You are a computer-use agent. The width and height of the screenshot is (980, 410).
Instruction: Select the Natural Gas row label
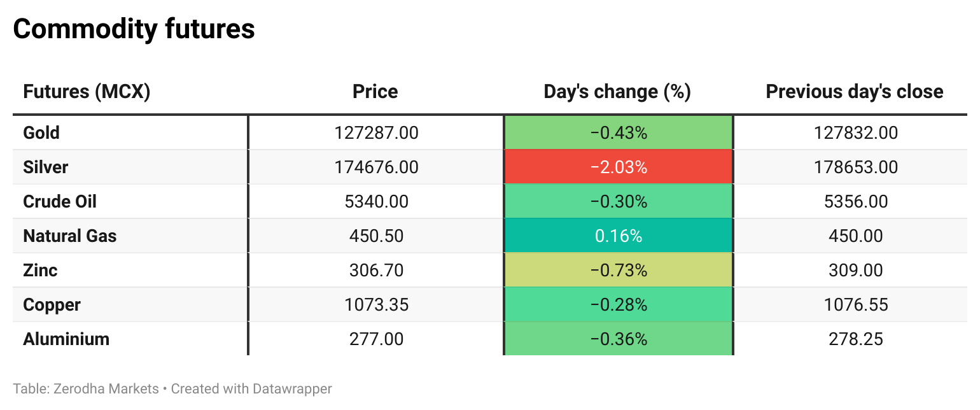pos(70,236)
